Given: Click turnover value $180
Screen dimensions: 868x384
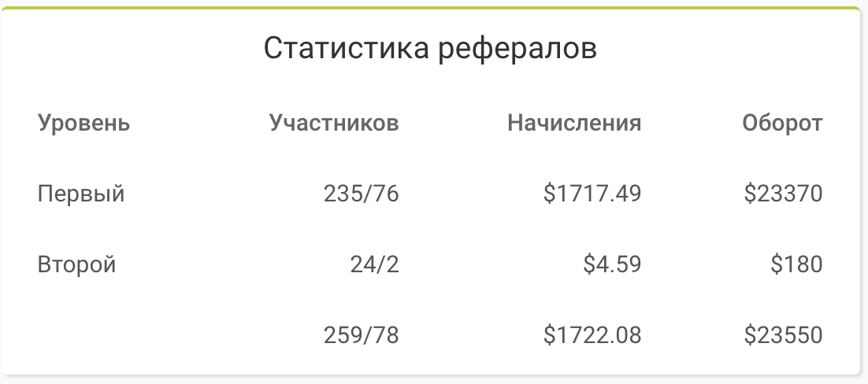Looking at the screenshot, I should tap(796, 264).
